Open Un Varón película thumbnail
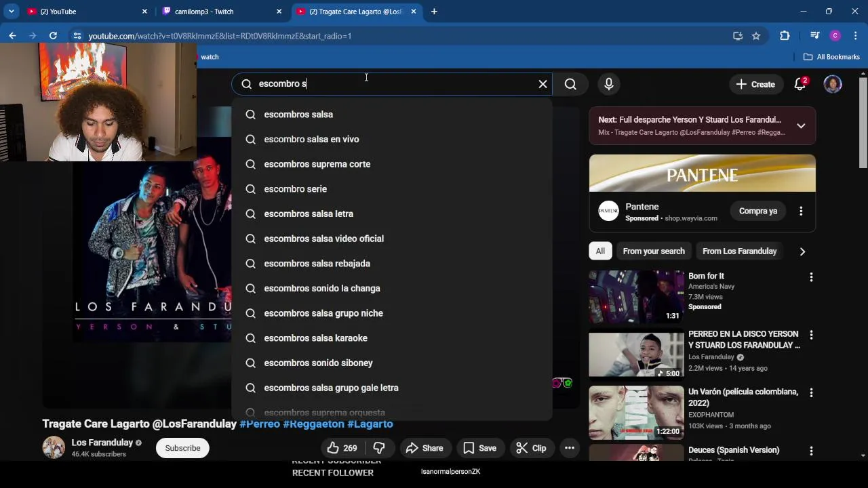The width and height of the screenshot is (868, 488). [636, 412]
